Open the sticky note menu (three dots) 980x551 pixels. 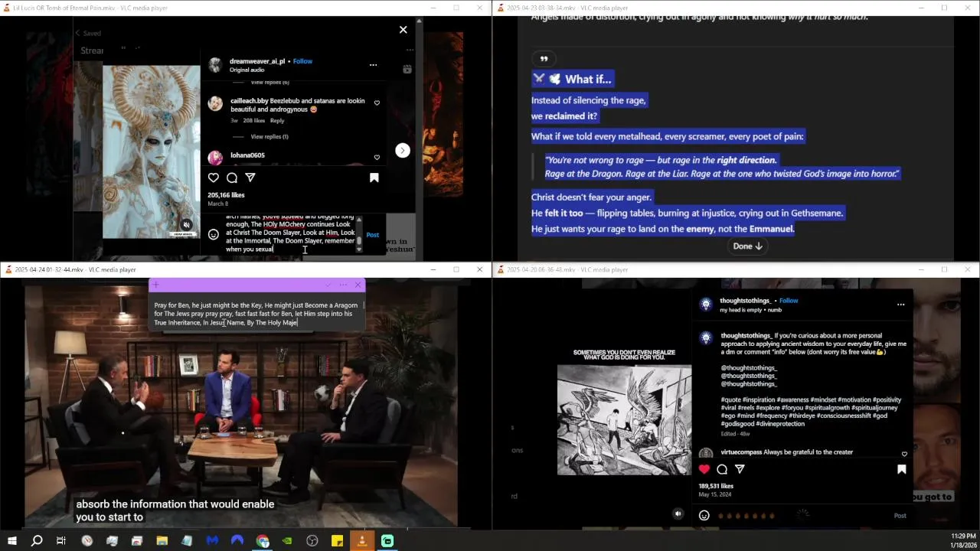[x=343, y=285]
